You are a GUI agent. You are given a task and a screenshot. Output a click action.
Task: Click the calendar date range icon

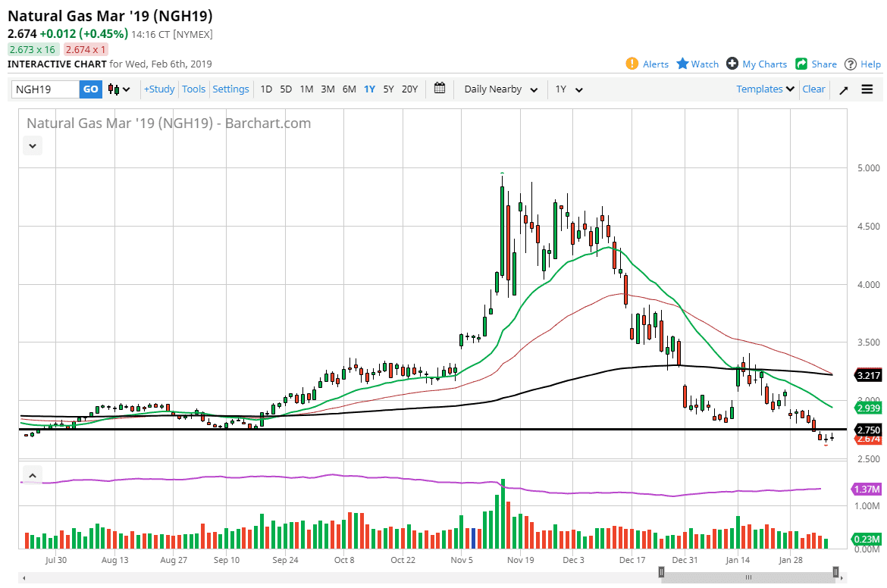pos(440,89)
